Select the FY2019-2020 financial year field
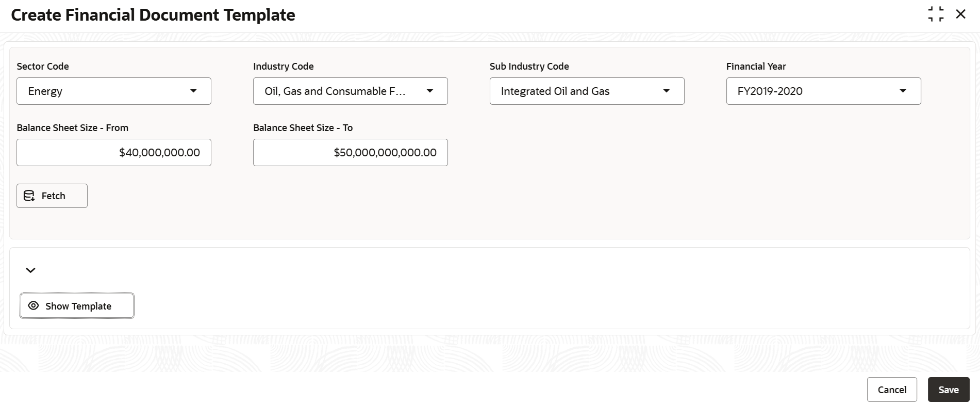This screenshot has height=405, width=980. pos(824,91)
